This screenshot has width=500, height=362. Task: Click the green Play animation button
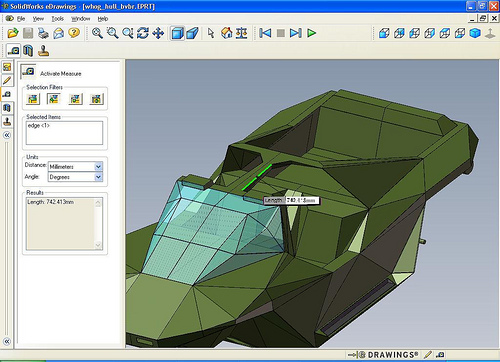311,33
